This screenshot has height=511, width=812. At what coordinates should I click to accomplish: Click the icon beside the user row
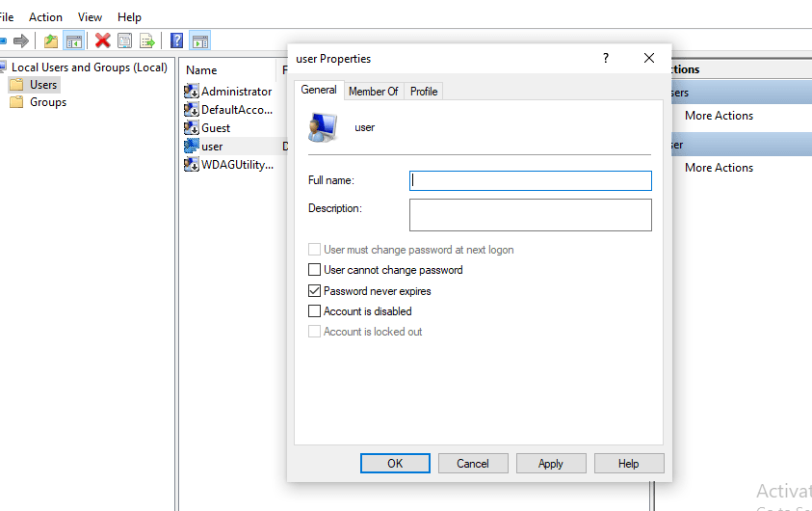click(x=192, y=147)
